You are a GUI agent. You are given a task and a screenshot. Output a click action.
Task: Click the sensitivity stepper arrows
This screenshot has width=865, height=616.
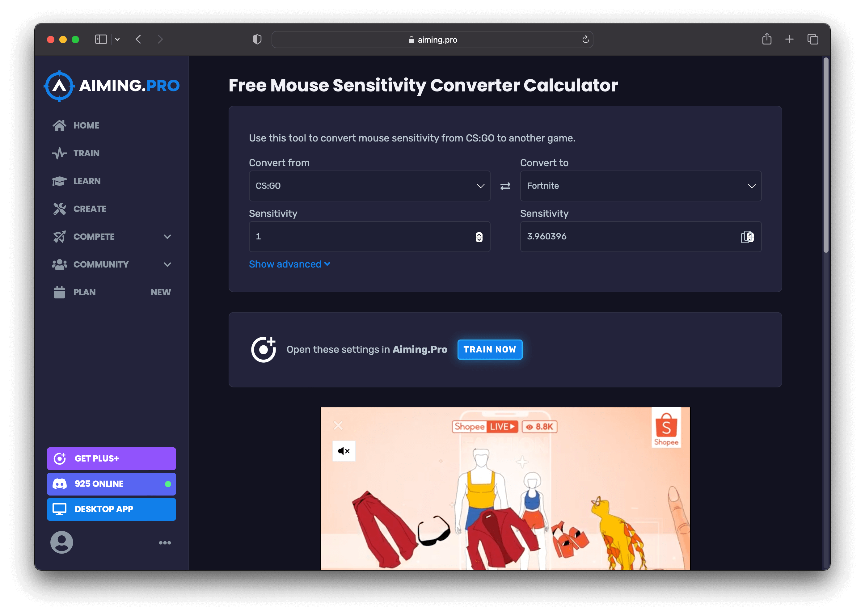479,237
